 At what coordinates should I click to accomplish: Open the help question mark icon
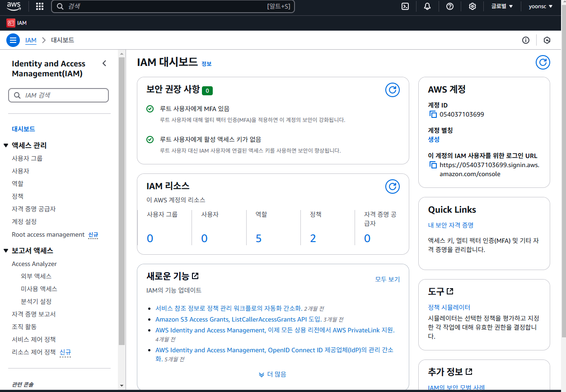[x=449, y=6]
